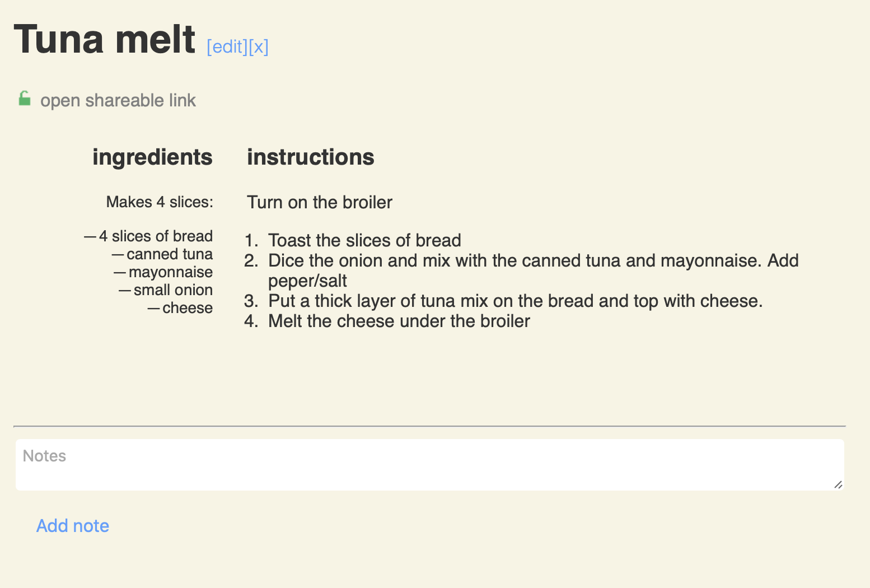
Task: Click the Tuna melt recipe title
Action: click(105, 39)
